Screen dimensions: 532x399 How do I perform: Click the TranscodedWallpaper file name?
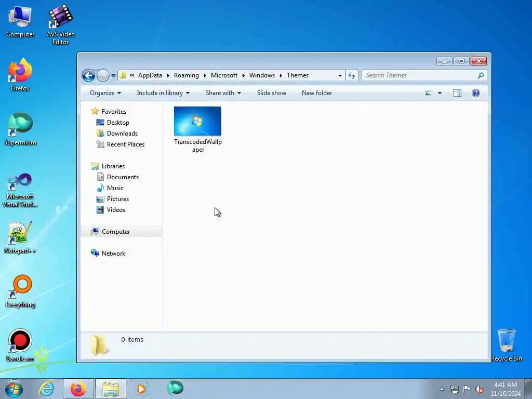[198, 145]
